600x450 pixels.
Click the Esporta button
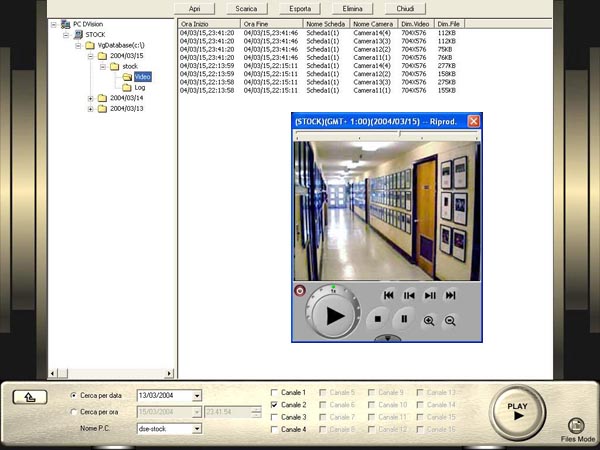click(x=299, y=8)
